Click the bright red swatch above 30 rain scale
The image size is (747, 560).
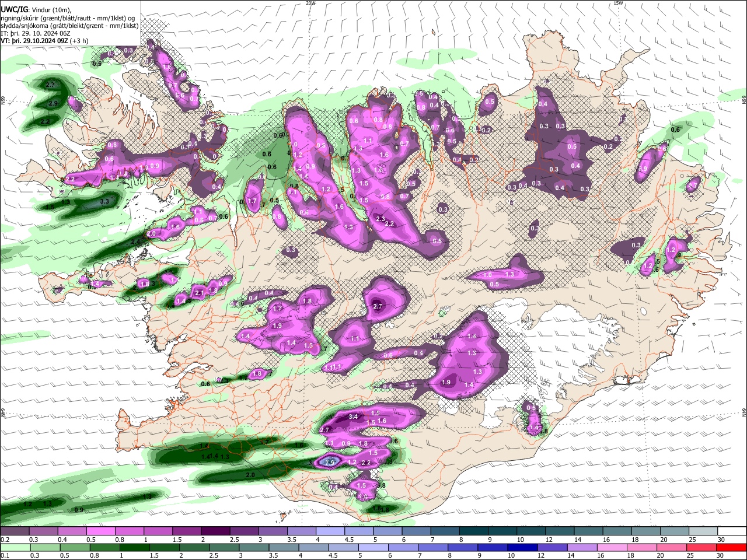(x=732, y=547)
